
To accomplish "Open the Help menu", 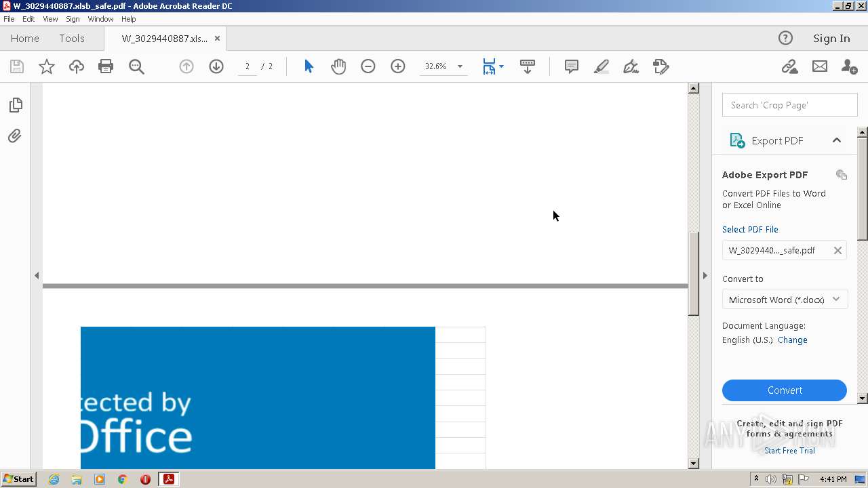I will 129,19.
